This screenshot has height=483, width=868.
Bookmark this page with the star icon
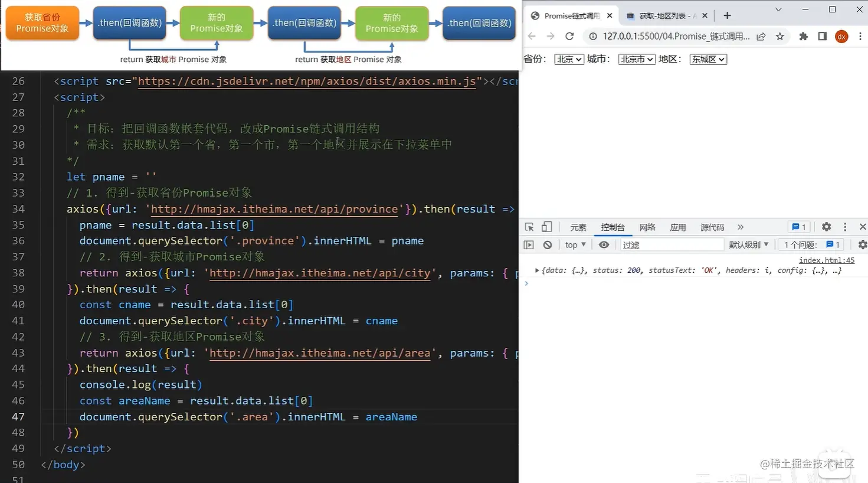(780, 37)
